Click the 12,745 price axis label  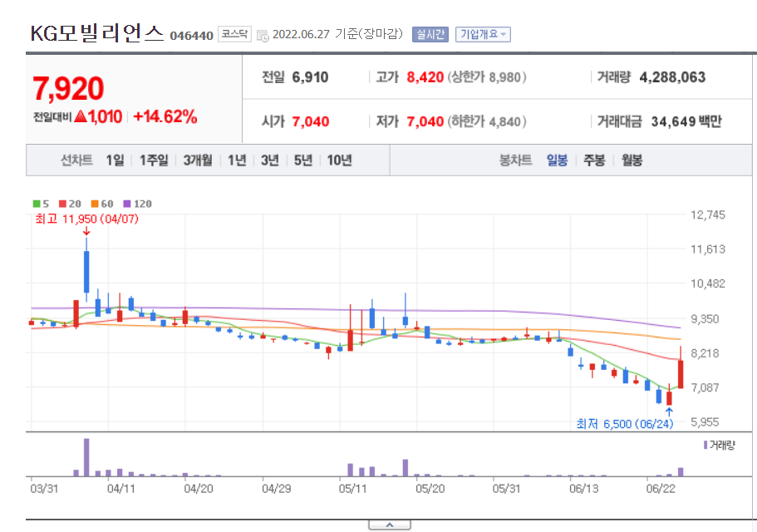pyautogui.click(x=708, y=214)
